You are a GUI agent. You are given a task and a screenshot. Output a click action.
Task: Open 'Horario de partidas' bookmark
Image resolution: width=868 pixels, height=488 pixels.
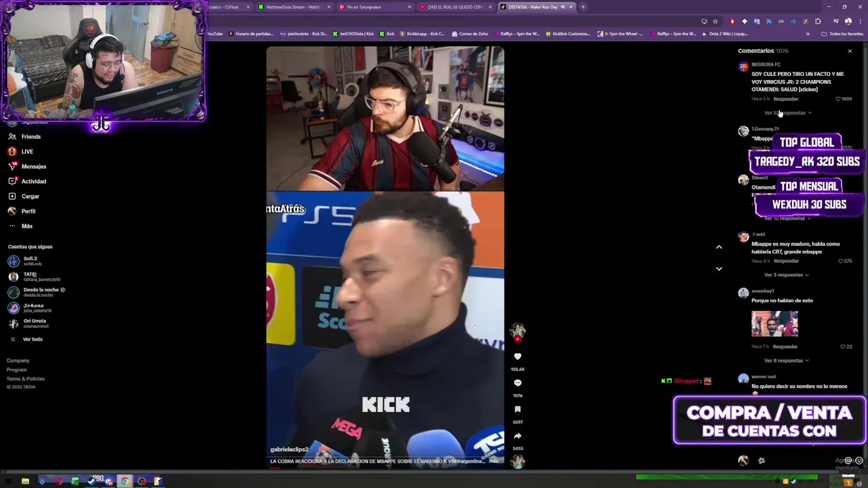tap(251, 33)
